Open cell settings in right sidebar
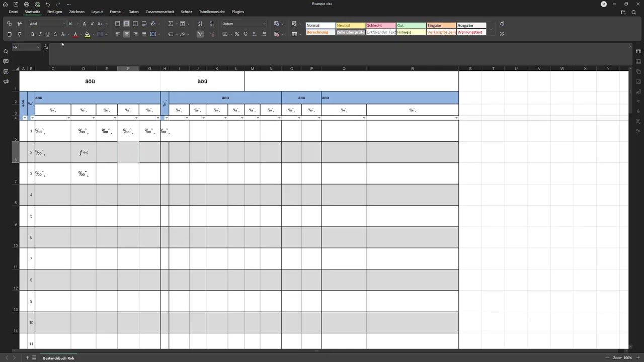The image size is (644, 362). [x=638, y=51]
